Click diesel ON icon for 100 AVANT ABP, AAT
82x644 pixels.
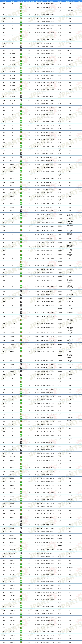[21, 100]
